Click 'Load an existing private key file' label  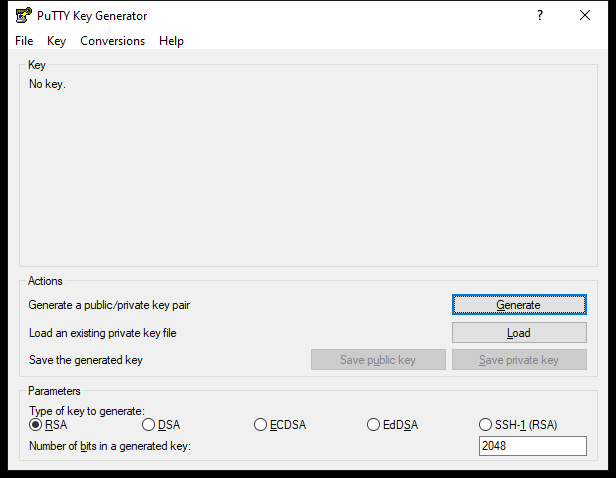(103, 333)
